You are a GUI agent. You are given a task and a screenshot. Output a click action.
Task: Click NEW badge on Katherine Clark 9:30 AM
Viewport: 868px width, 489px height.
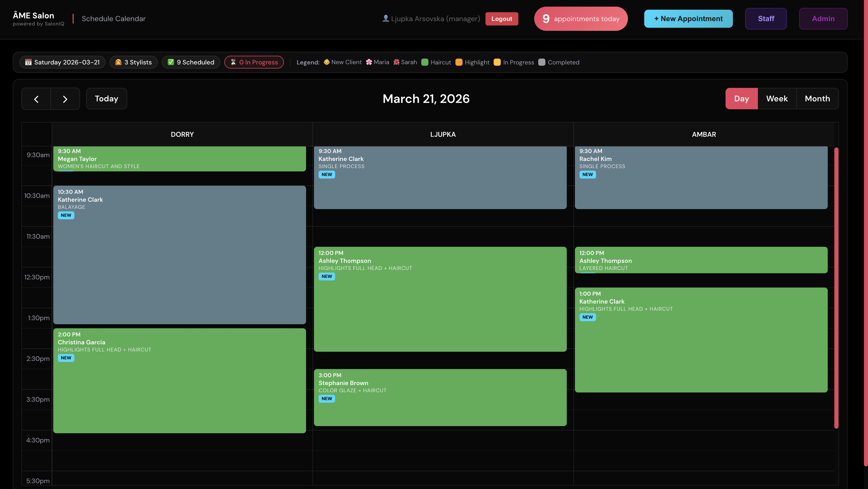(327, 174)
